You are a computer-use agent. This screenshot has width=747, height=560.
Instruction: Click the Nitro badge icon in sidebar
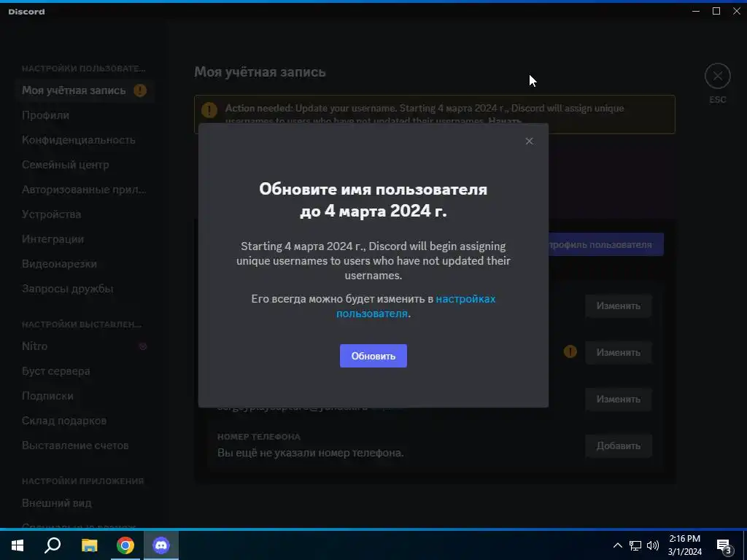coord(143,346)
